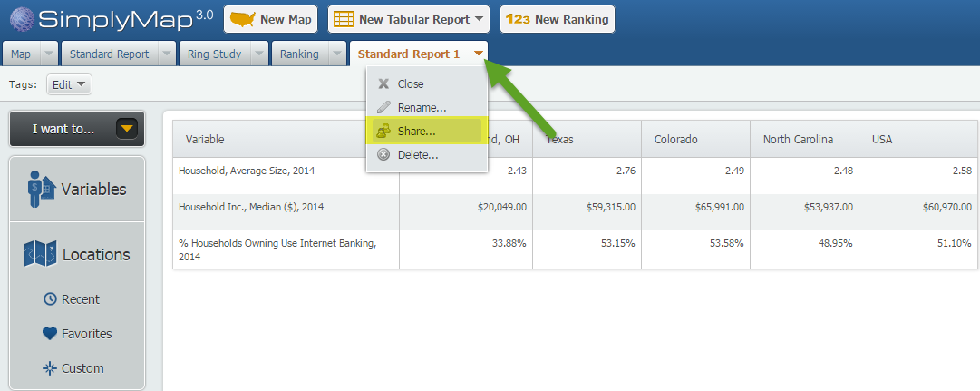Toggle the Standard Report 1 tab arrow
The width and height of the screenshot is (980, 391).
click(478, 54)
